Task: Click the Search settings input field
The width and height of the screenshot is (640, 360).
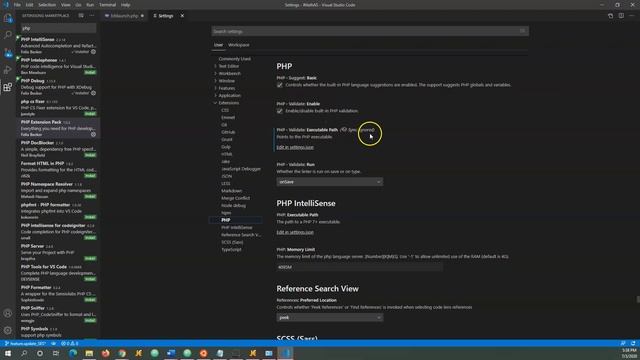Action: point(370,31)
